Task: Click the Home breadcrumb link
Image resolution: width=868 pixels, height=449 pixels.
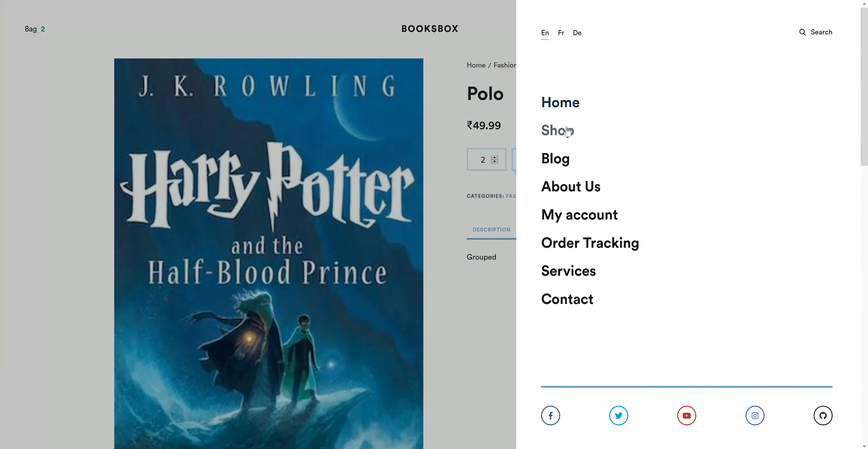Action: (476, 65)
